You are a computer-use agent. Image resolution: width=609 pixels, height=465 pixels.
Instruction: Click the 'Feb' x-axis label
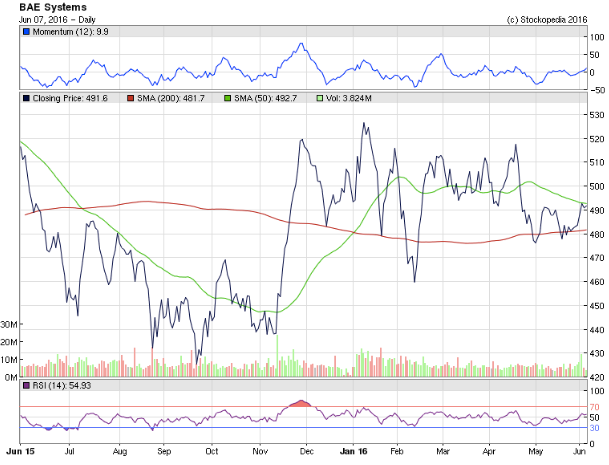[397, 451]
